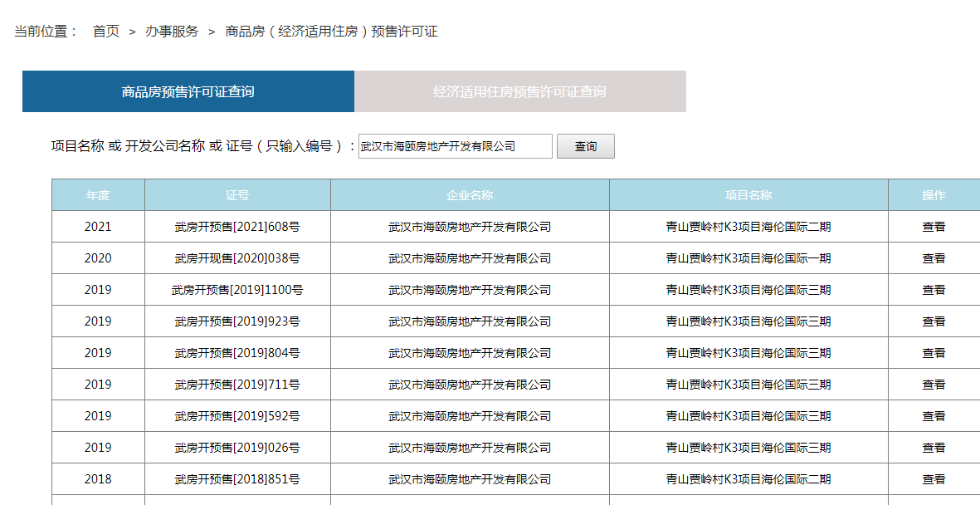Click the 项目名称 column header
Screen dimensions: 980x505
(748, 195)
